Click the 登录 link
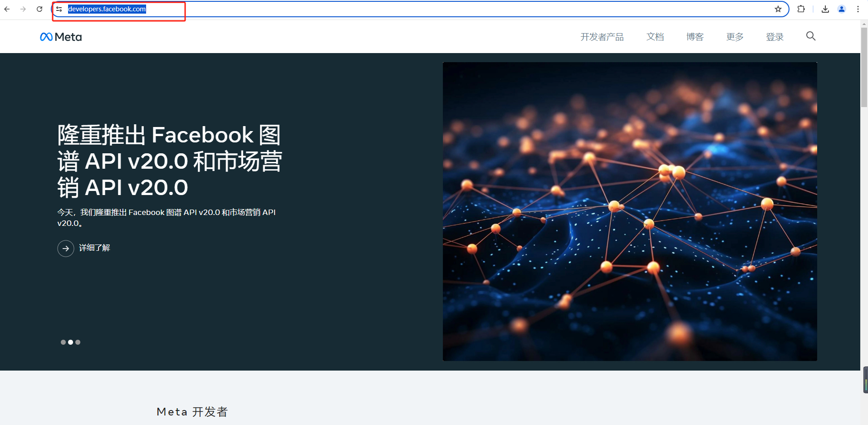868x425 pixels. coord(775,37)
